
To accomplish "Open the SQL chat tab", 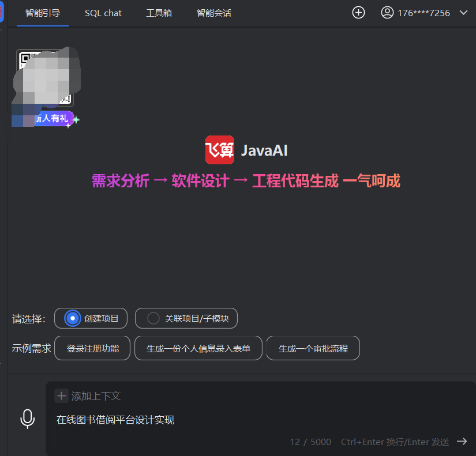I will (103, 13).
